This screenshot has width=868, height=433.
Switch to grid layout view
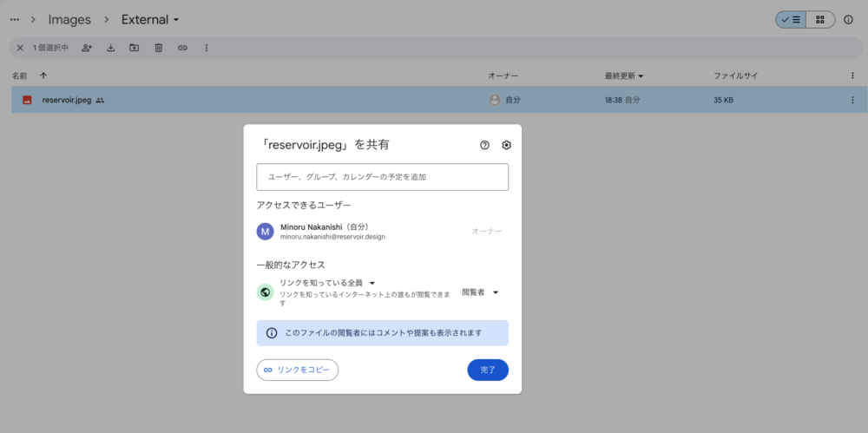click(820, 19)
